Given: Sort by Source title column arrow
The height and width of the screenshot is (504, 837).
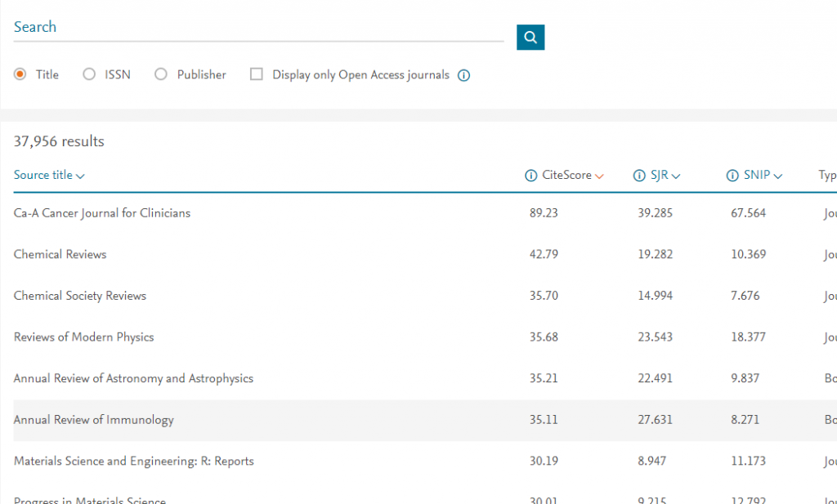Looking at the screenshot, I should tap(81, 176).
